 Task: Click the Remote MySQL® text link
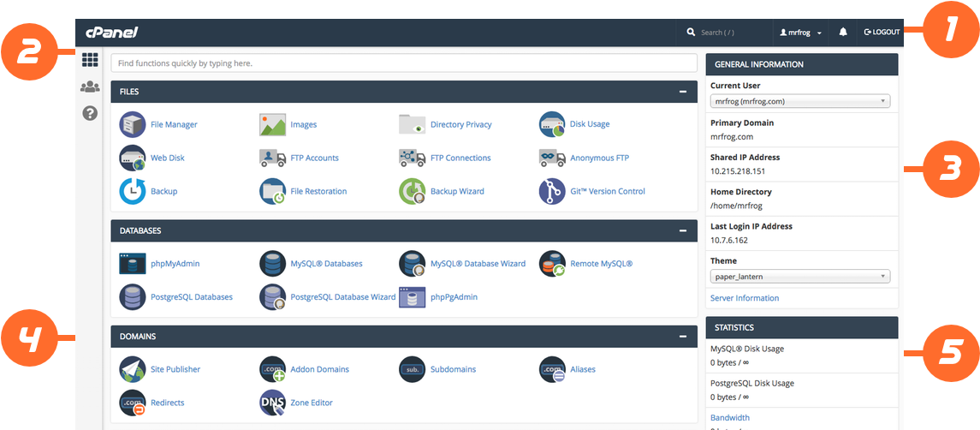(601, 264)
